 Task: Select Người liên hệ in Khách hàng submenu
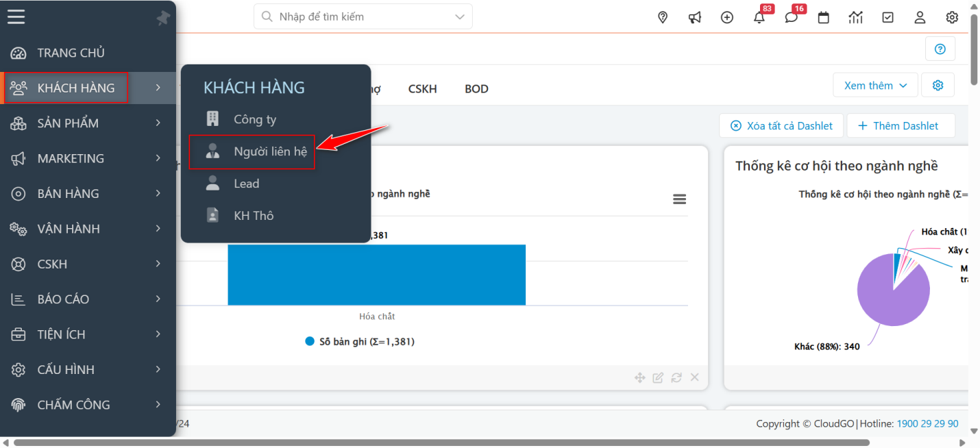coord(269,151)
